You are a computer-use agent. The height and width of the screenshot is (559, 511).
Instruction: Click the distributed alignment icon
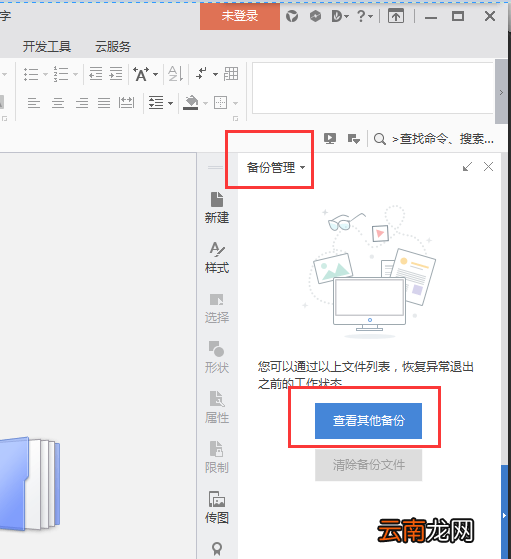point(126,103)
